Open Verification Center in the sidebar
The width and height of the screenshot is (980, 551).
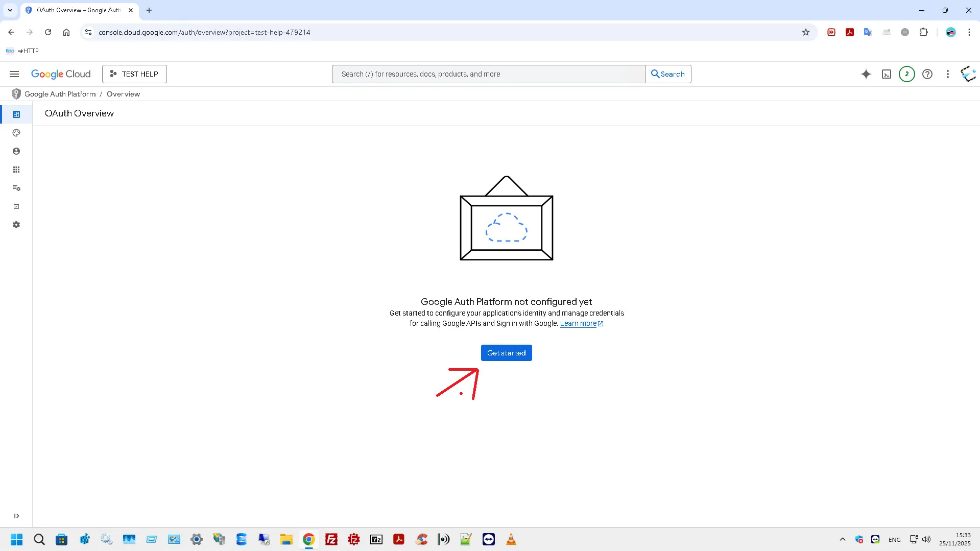(16, 206)
